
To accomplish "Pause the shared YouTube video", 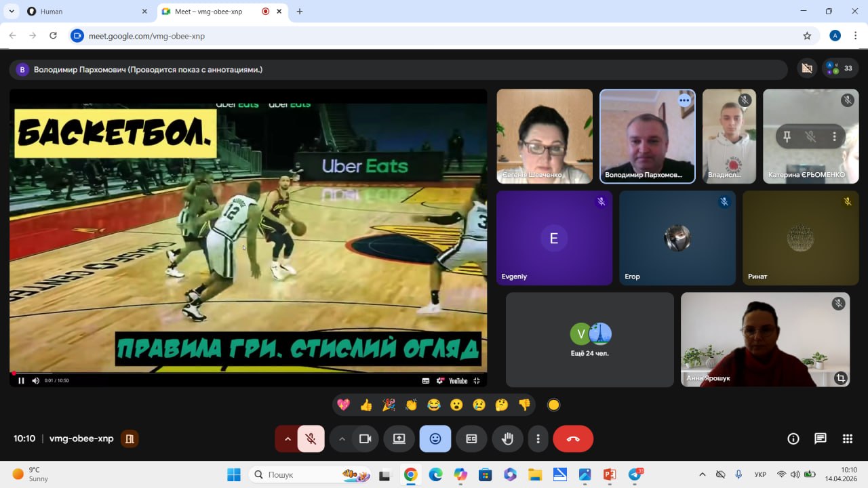I will (x=21, y=380).
